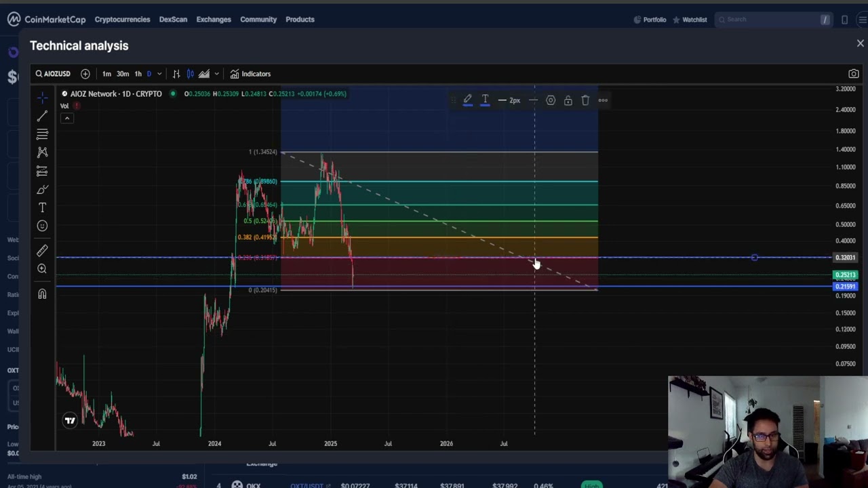Switch to 1m timeframe

coord(106,74)
